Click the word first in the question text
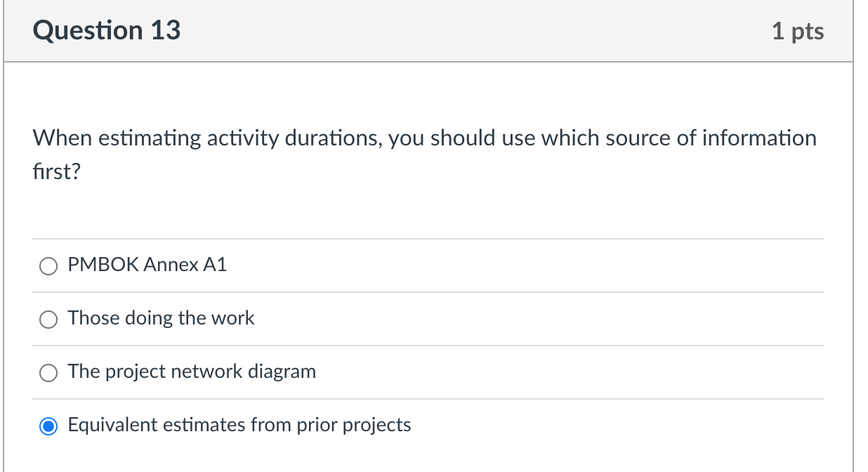 (x=58, y=171)
